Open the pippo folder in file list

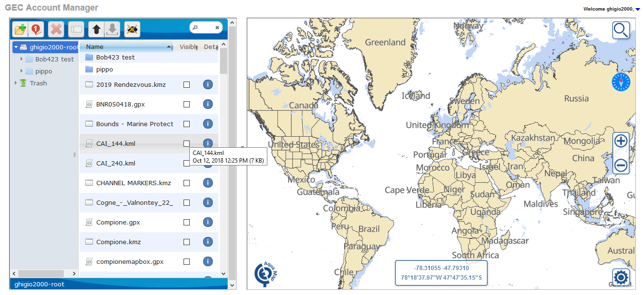click(x=104, y=69)
